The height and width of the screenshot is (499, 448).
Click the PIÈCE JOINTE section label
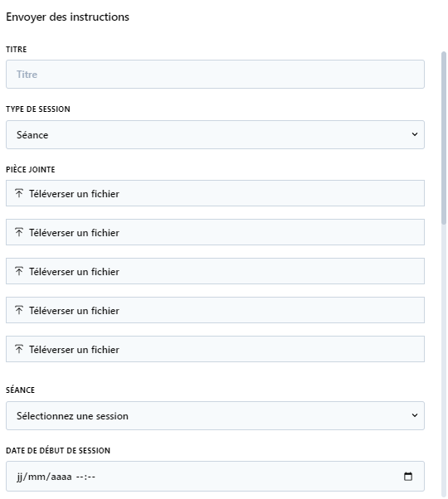tap(30, 169)
